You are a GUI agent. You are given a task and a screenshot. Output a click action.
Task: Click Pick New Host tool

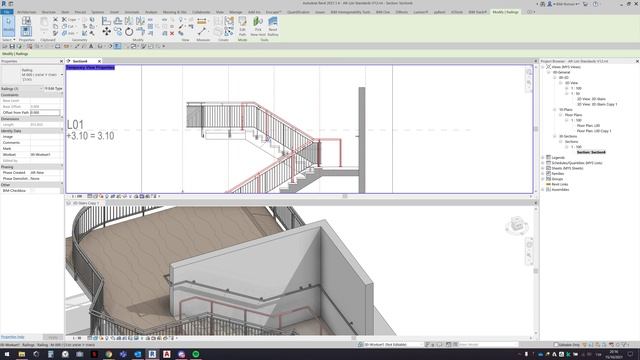point(258,26)
